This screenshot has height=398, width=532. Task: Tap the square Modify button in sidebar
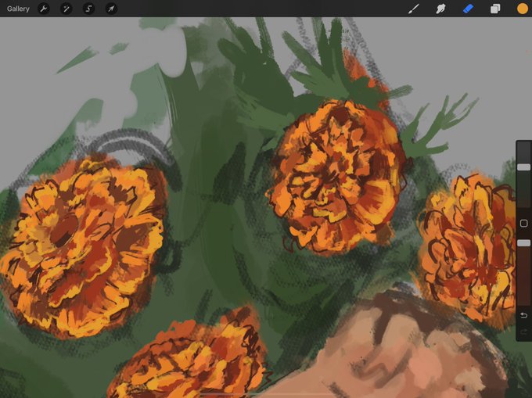(x=523, y=223)
